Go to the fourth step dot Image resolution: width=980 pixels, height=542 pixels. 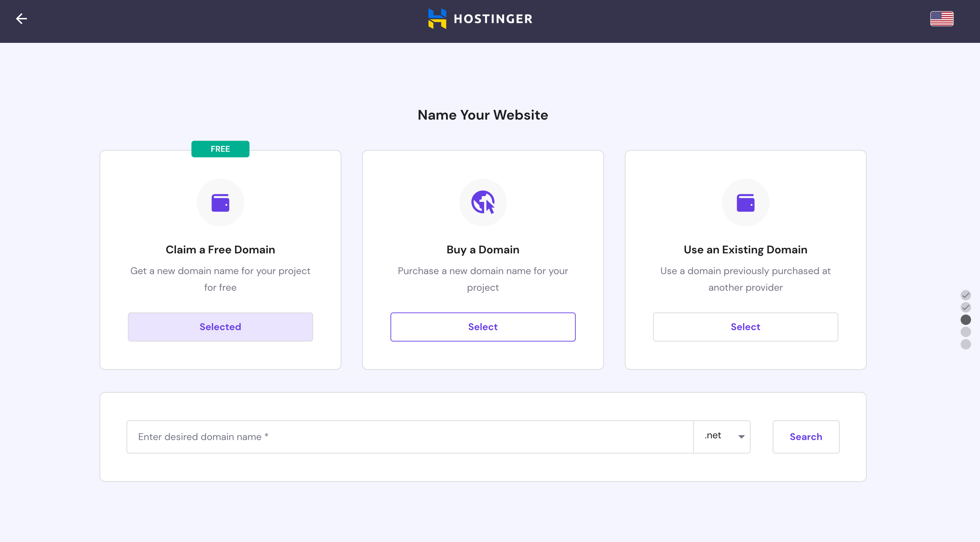965,332
